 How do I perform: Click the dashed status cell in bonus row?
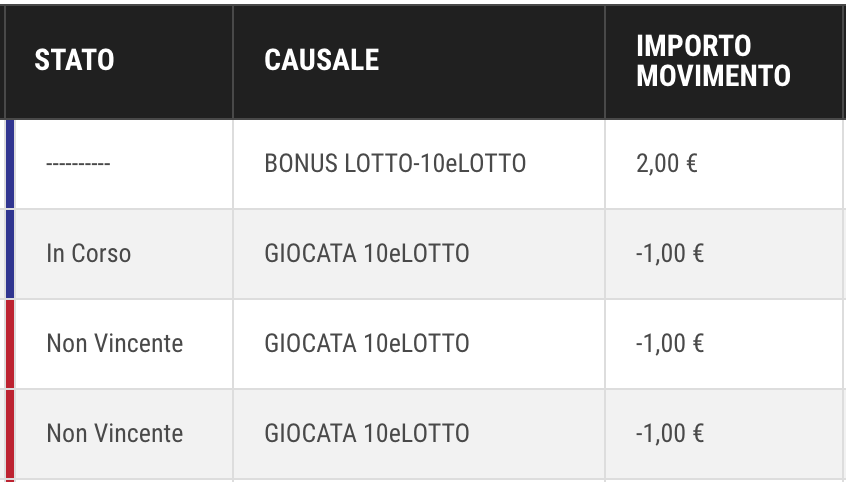click(78, 164)
